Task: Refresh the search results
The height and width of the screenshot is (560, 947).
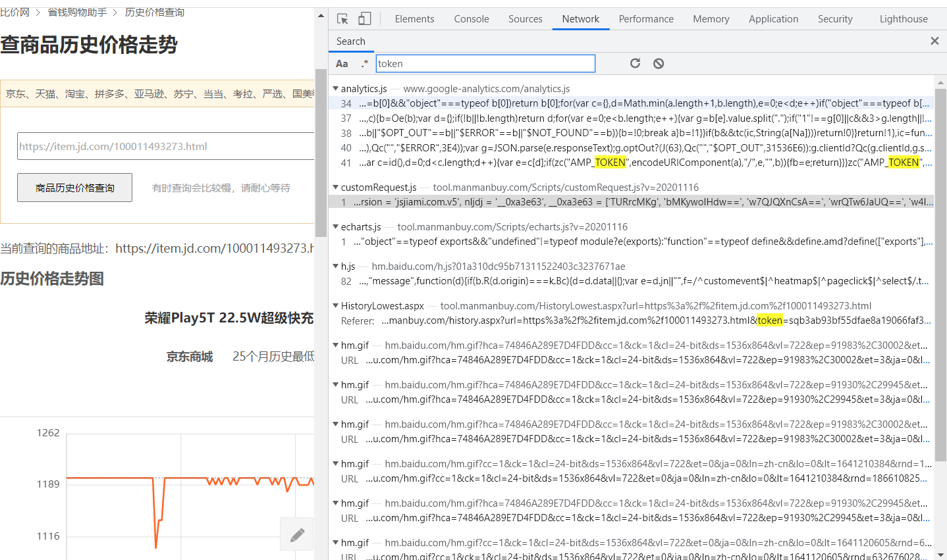Action: tap(635, 63)
